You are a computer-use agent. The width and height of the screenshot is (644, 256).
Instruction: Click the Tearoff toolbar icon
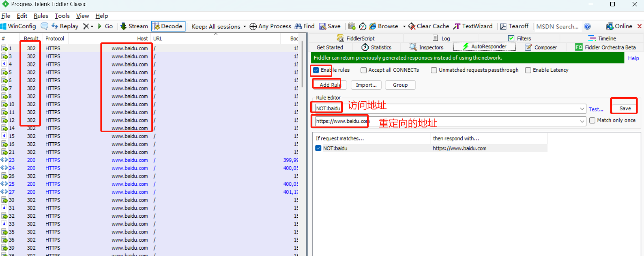[x=503, y=26]
